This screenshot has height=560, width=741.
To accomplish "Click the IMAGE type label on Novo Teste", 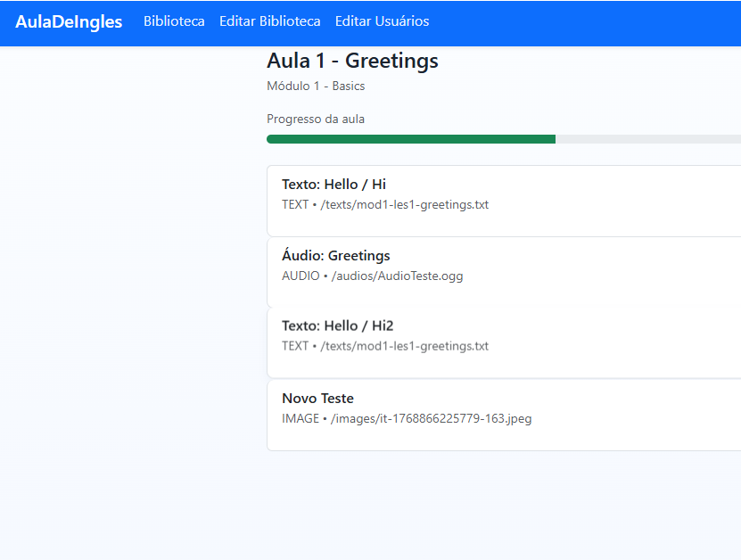I will coord(300,418).
